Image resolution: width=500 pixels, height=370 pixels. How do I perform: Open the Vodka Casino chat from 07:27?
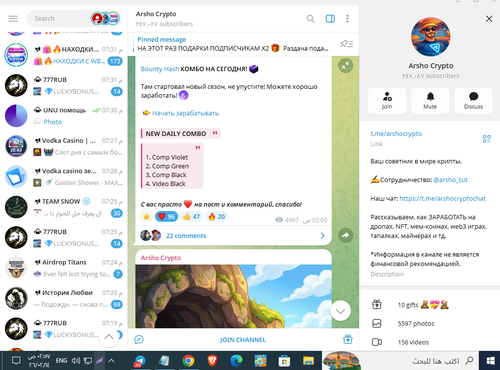pyautogui.click(x=63, y=146)
